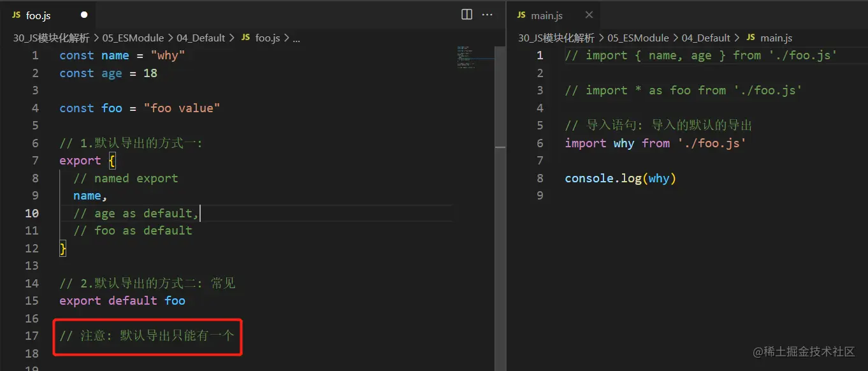This screenshot has height=371, width=868.
Task: Close the main.js tab
Action: click(589, 15)
